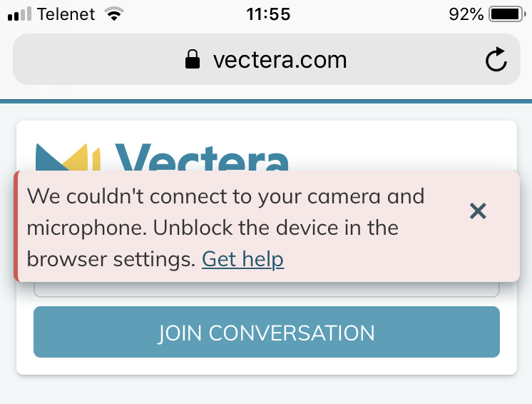
Task: Tap empty address bar area left of padlock
Action: [98, 59]
